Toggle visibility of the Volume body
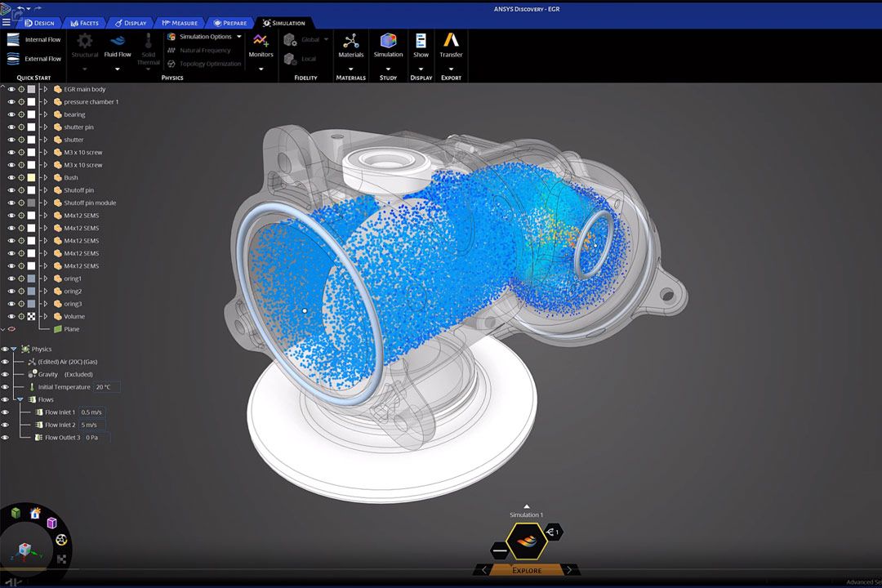The height and width of the screenshot is (588, 882). 11,316
